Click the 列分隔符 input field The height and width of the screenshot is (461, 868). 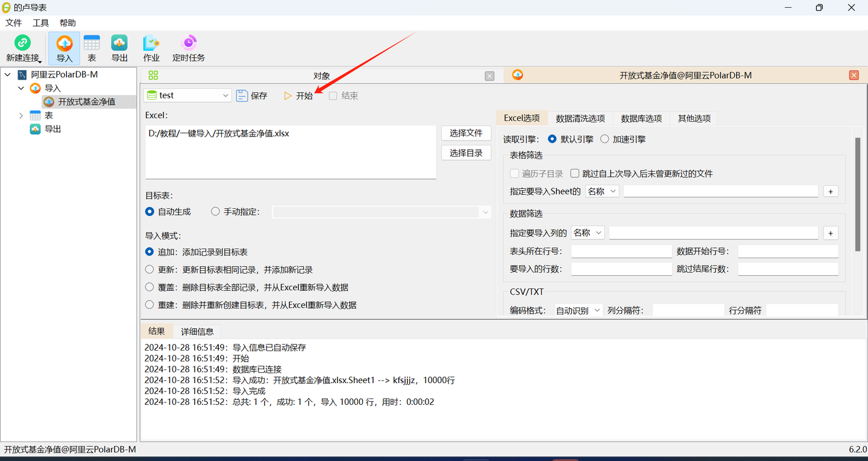(688, 310)
